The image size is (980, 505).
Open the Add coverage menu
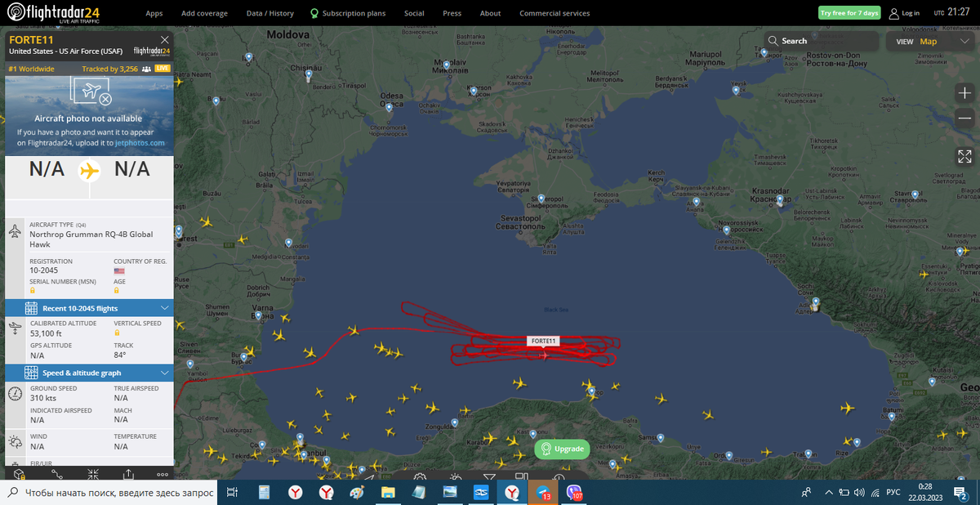tap(204, 13)
